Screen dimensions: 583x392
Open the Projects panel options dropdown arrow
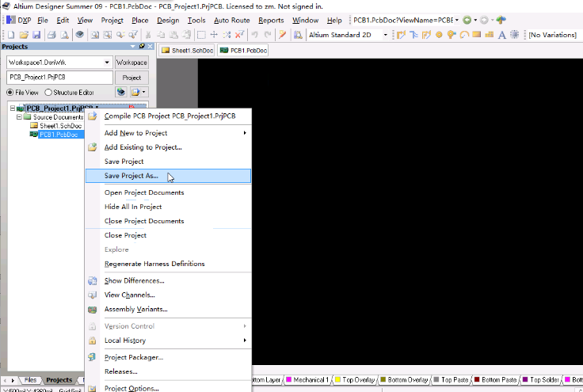pos(133,47)
